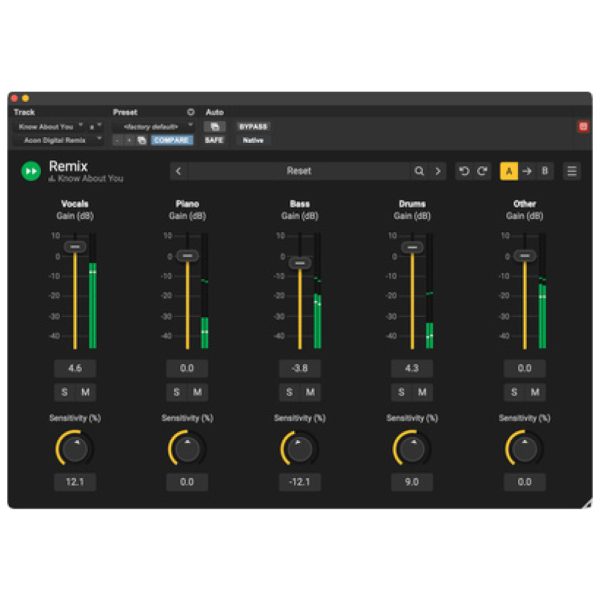Solo the Bass stem
This screenshot has height=600, width=600.
tap(289, 392)
